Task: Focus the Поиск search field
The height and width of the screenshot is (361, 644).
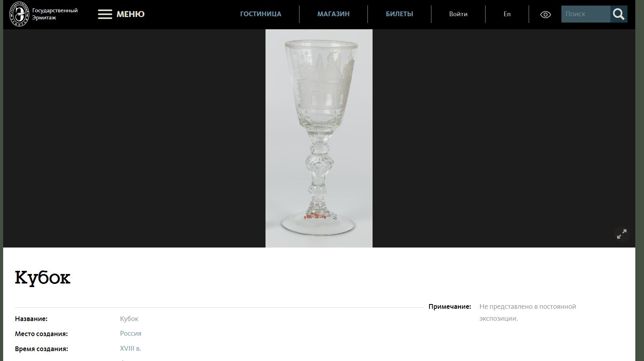Action: [586, 14]
